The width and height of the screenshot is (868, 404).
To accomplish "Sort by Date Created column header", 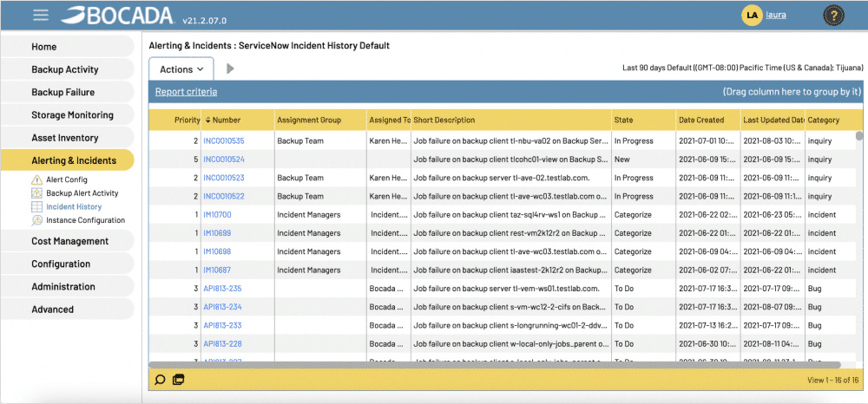I will point(708,120).
